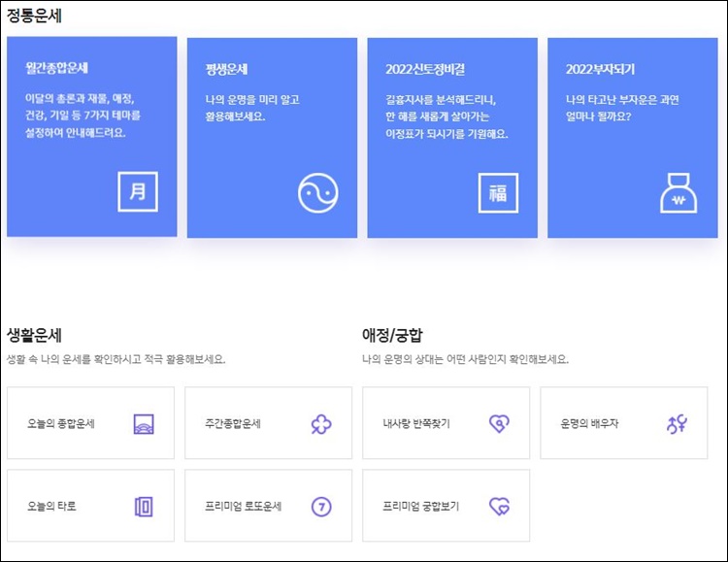
Task: Click the yin-yang lifetime fortune icon
Action: tap(318, 193)
